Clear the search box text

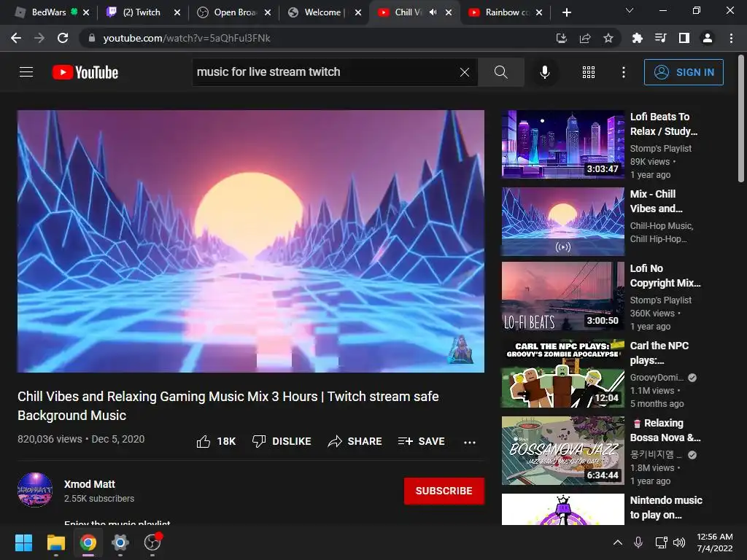click(x=465, y=72)
